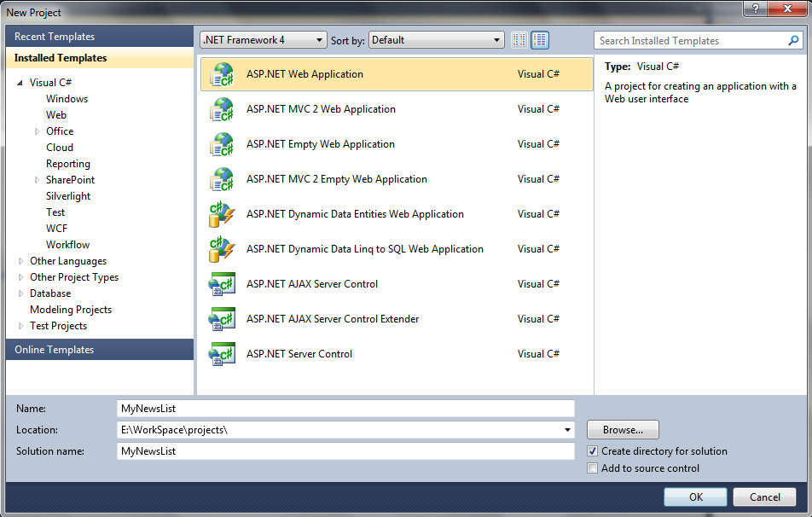Click the Browse button
This screenshot has width=812, height=517.
623,430
